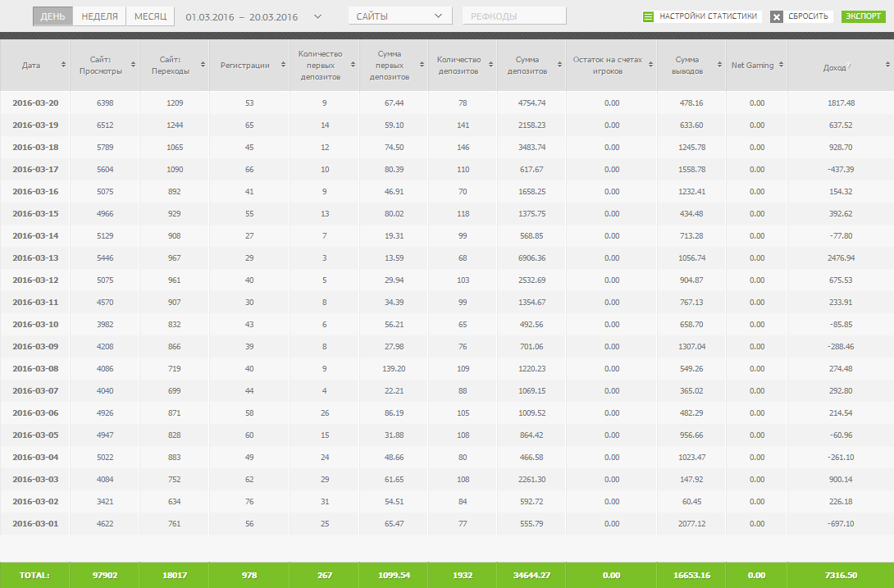Open the date range 01.03.2016 – 20.03.2016 picker

coord(242,17)
